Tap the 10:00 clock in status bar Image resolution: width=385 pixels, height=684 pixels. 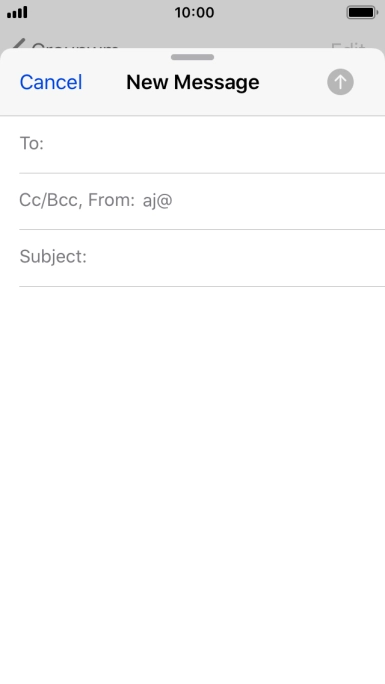coord(194,12)
